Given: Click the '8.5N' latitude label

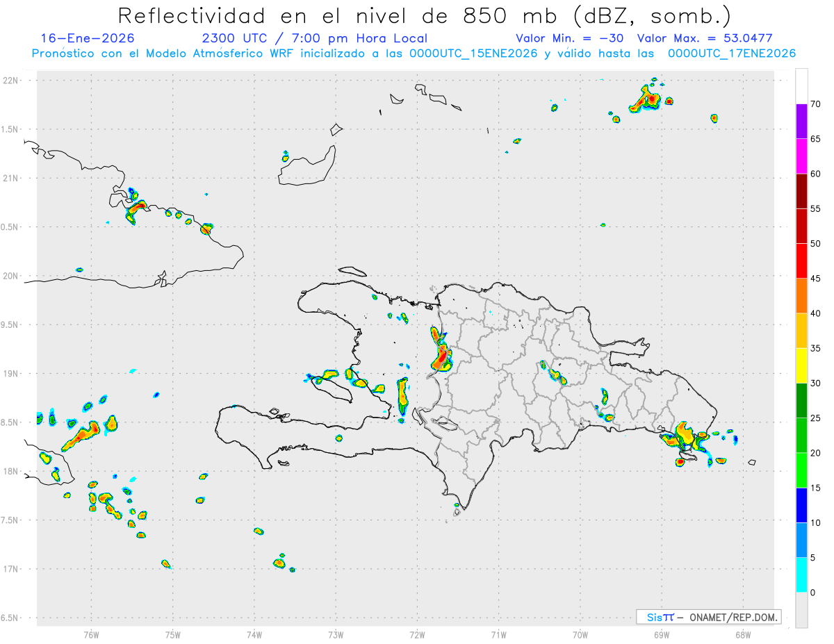Looking at the screenshot, I should click(x=10, y=422).
